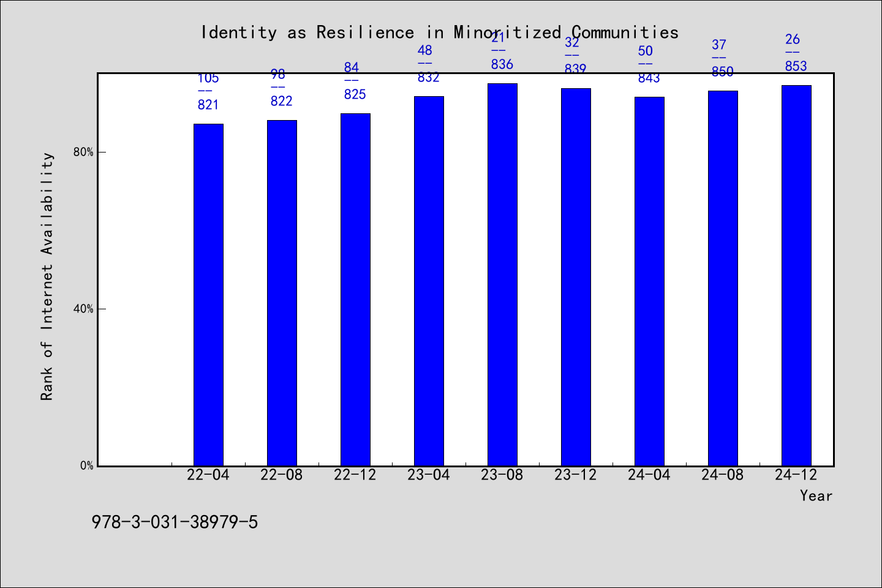Select the blue bar for 23-08

coord(502,274)
